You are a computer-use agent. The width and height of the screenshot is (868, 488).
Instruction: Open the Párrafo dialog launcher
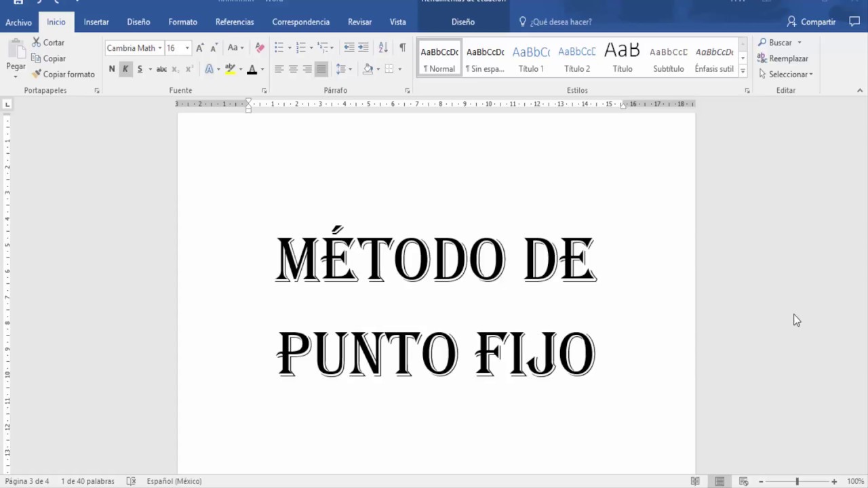(x=408, y=90)
